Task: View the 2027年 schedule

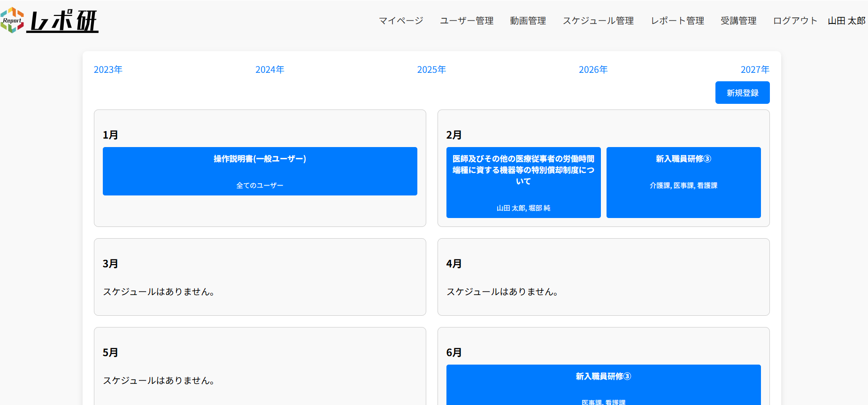Action: [x=754, y=70]
